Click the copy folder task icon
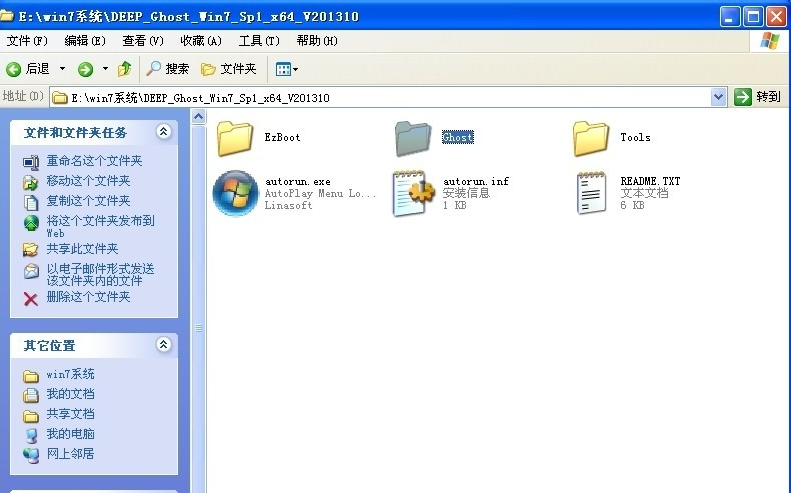791x493 pixels. click(31, 202)
